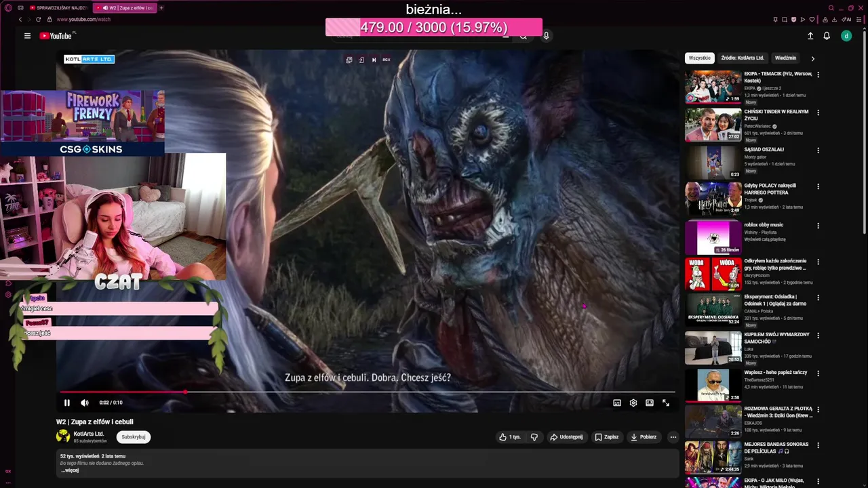Like the video with the thumbs-up
The height and width of the screenshot is (488, 868).
coord(510,437)
